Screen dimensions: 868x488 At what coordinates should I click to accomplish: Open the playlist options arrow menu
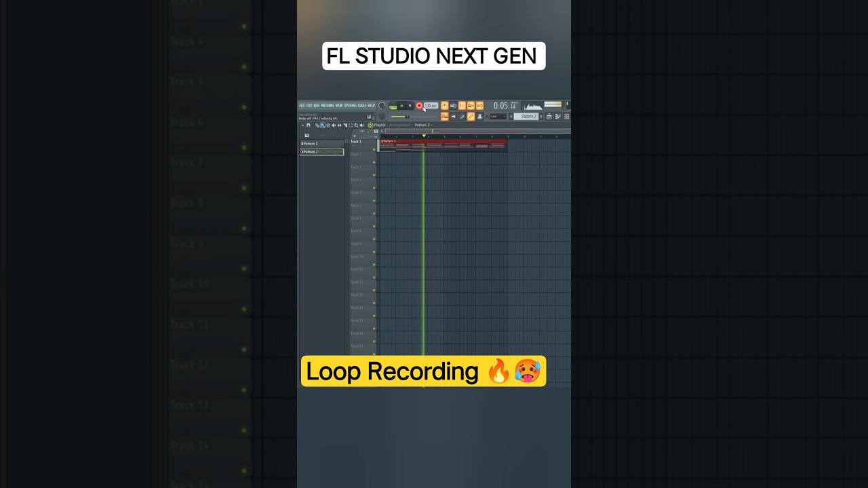coord(302,125)
